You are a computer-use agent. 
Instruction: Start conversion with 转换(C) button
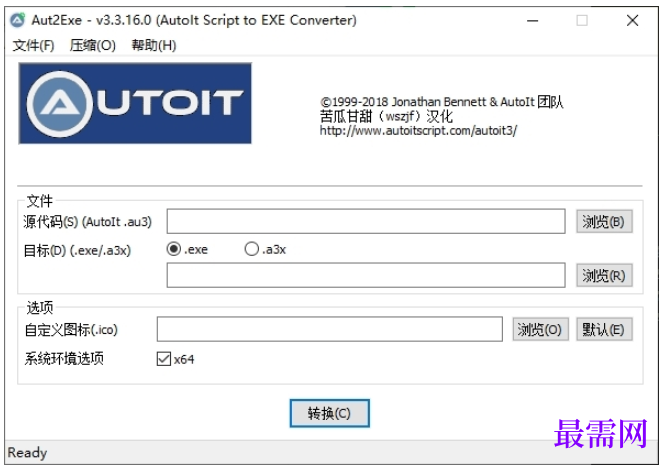click(x=330, y=413)
